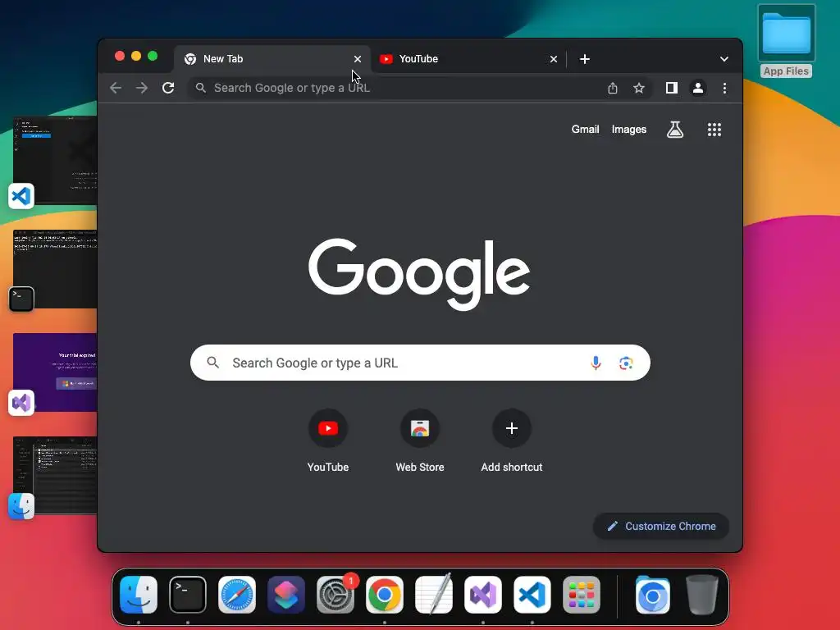Open Search Labs flask icon
The width and height of the screenshot is (840, 630).
point(675,129)
